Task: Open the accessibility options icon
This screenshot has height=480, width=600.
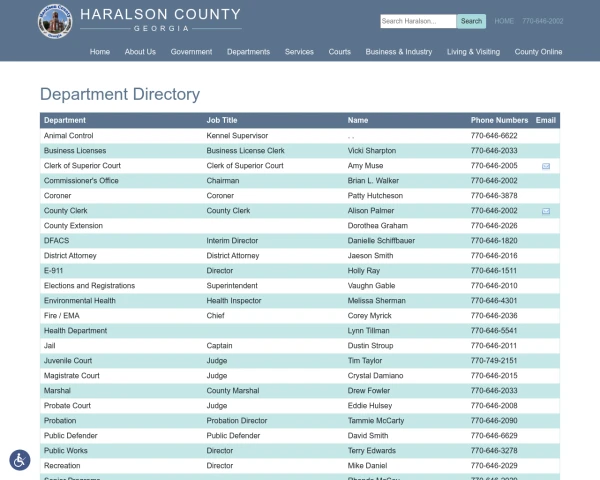Action: click(20, 460)
